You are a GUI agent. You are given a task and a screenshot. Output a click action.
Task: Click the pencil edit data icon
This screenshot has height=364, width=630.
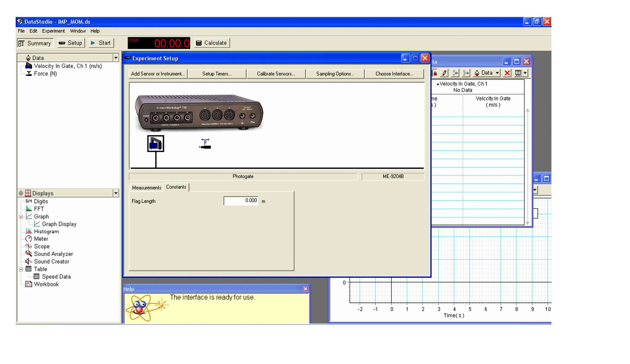[444, 73]
